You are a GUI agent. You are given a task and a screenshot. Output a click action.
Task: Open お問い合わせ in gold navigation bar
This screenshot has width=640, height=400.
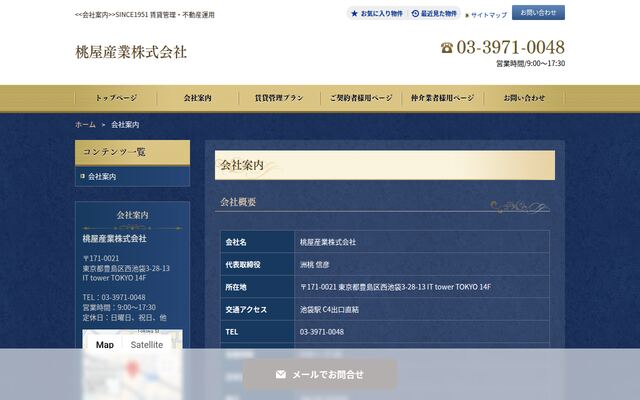point(524,98)
